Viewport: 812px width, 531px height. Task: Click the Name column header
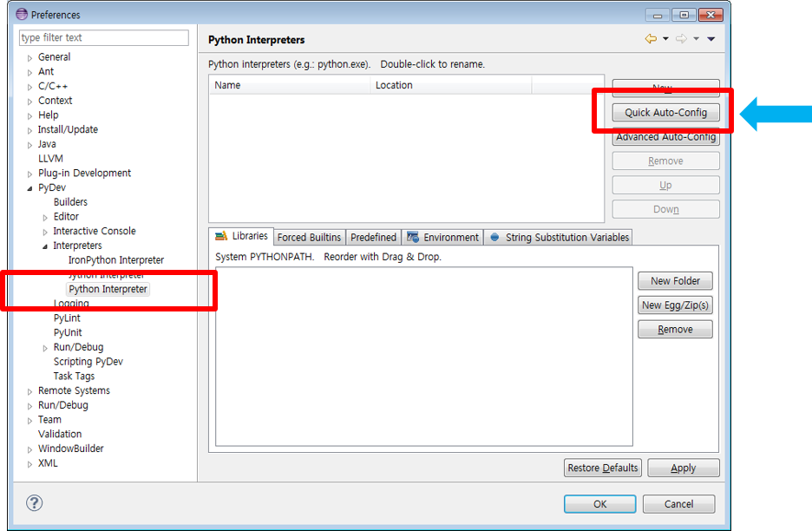[x=227, y=85]
